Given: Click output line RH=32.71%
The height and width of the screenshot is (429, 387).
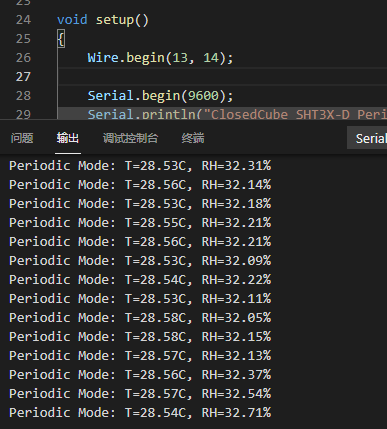Looking at the screenshot, I should 140,413.
